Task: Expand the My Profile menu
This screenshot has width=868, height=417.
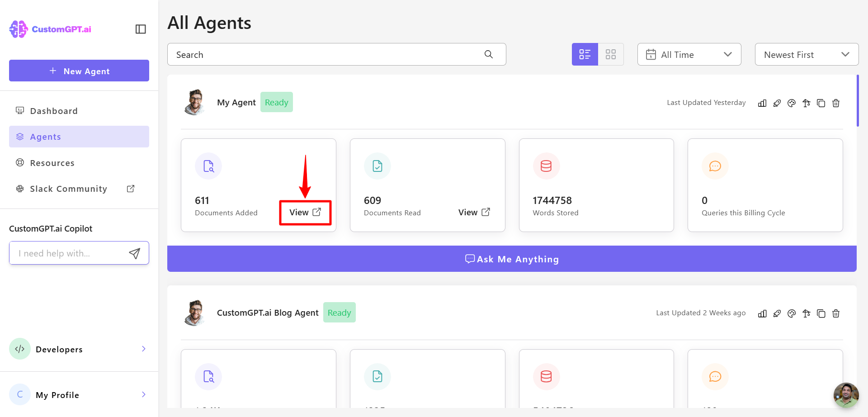Action: tap(79, 395)
